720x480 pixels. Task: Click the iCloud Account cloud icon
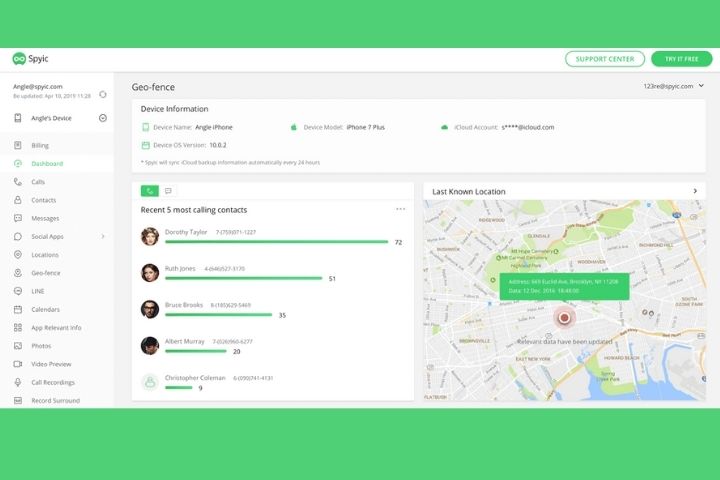tap(444, 127)
